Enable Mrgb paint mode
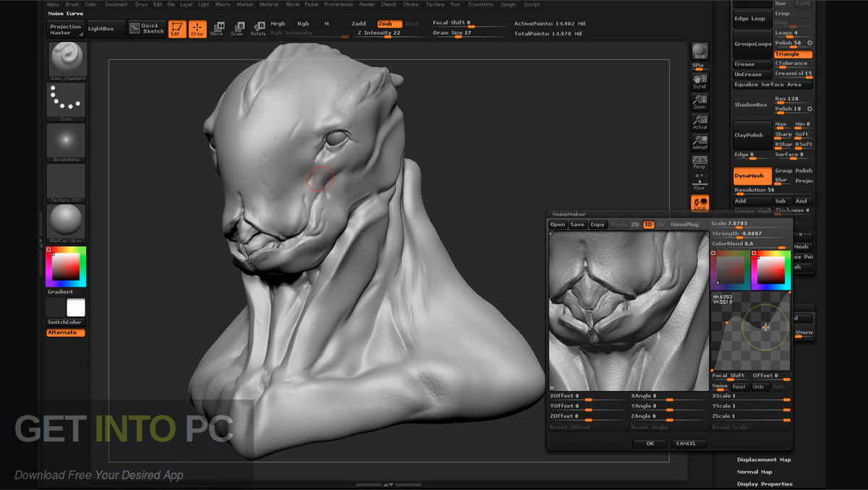Screen dimensions: 868x490 click(278, 24)
